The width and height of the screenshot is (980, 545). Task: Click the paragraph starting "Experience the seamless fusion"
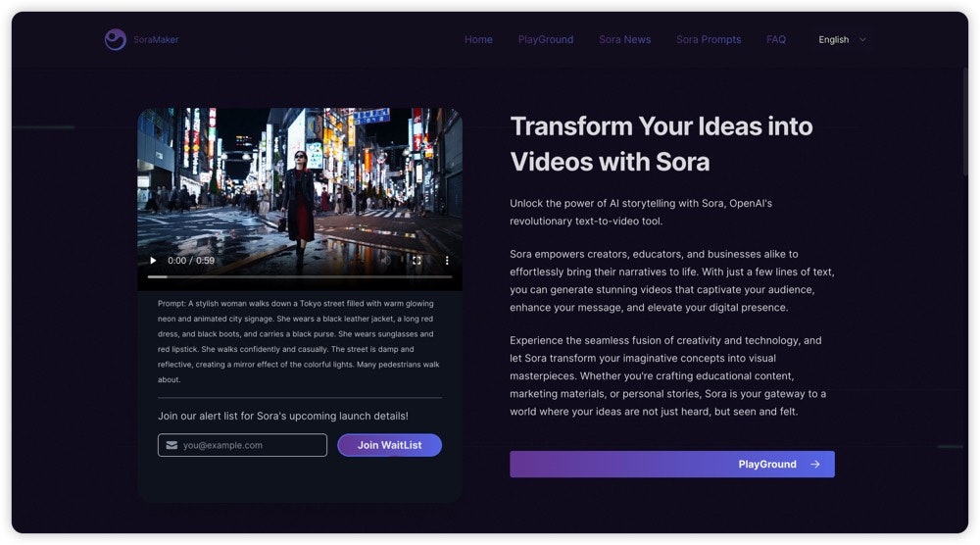click(x=668, y=375)
